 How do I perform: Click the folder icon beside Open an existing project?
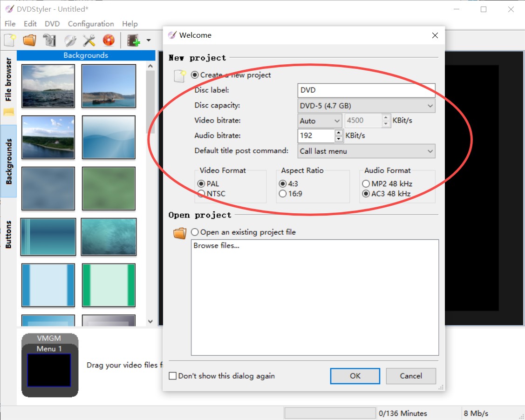pyautogui.click(x=180, y=233)
